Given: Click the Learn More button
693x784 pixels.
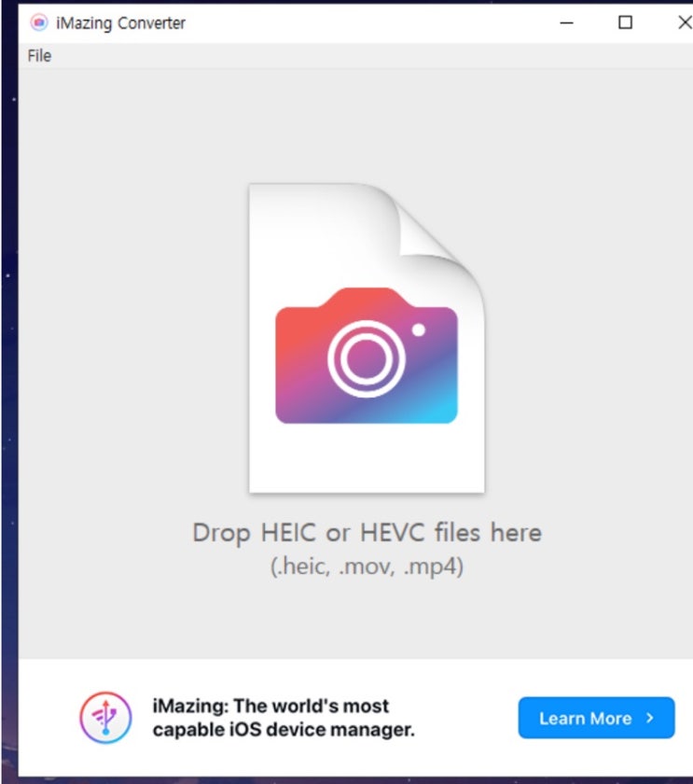Looking at the screenshot, I should coord(596,718).
